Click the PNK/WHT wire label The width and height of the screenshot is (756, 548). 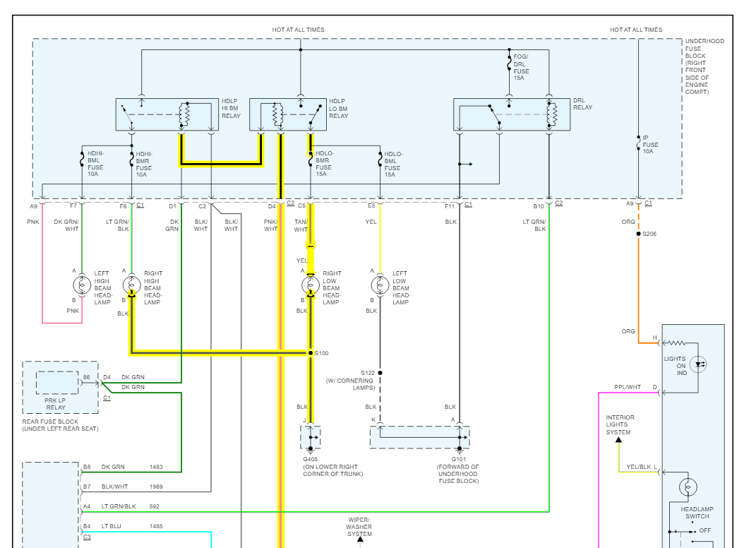pyautogui.click(x=270, y=225)
